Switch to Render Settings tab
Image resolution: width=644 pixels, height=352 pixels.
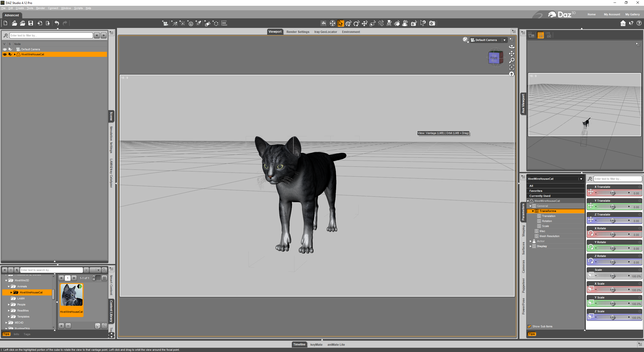click(x=298, y=32)
